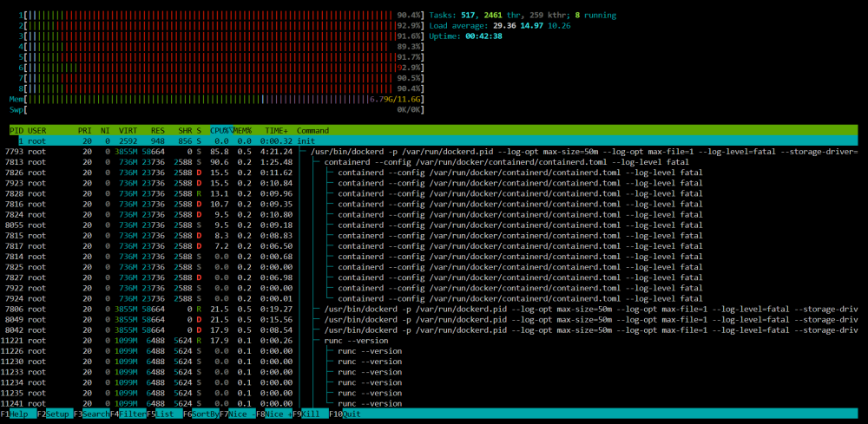Sort by the NI column header
Viewport: 868px width, 424px height.
point(105,130)
